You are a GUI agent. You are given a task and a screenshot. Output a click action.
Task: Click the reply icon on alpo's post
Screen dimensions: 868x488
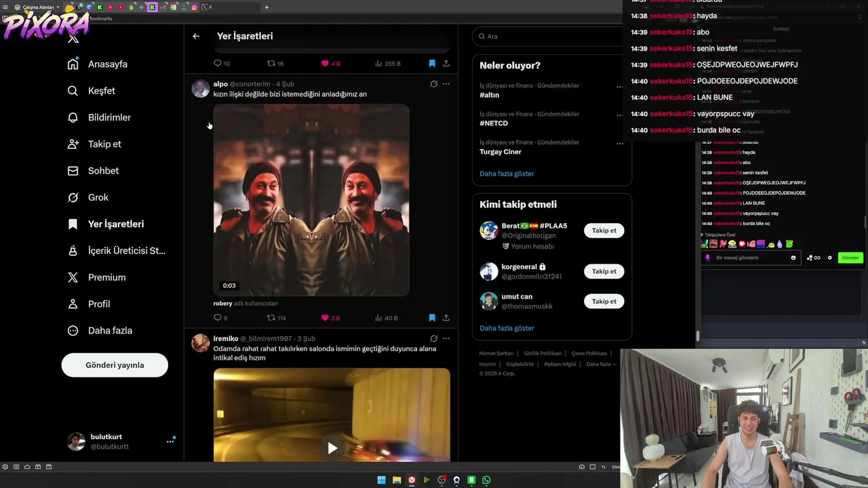pos(218,317)
